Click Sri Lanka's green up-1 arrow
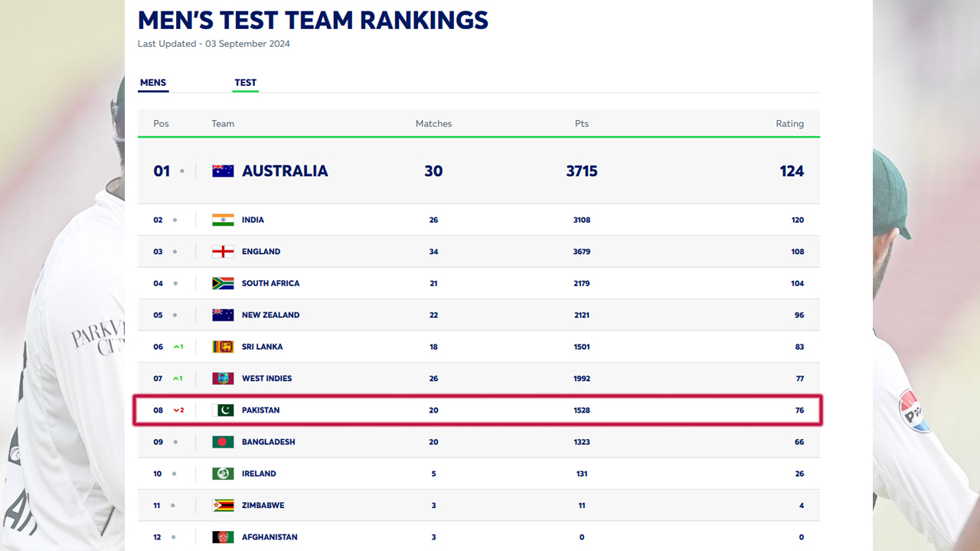 (178, 347)
